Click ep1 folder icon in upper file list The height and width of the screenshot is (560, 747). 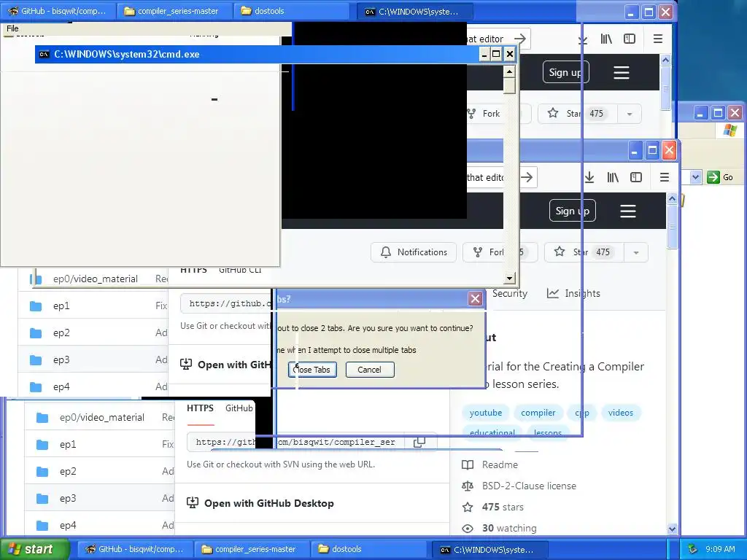[x=36, y=306]
